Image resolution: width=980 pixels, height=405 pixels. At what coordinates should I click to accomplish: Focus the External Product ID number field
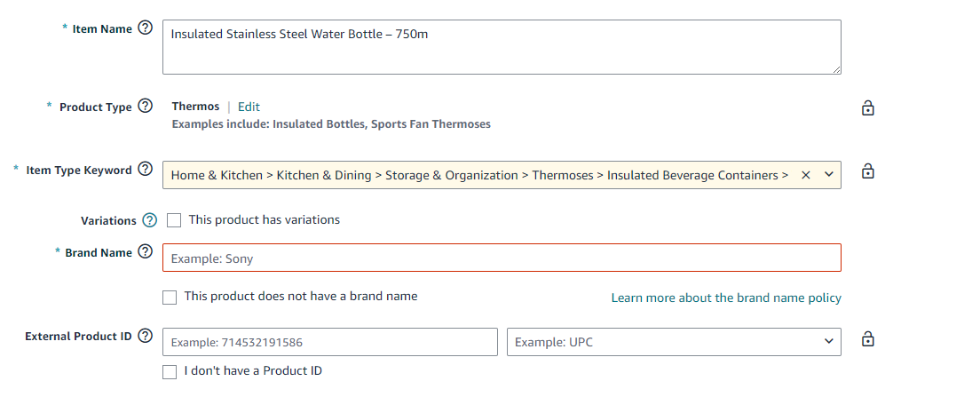point(329,342)
